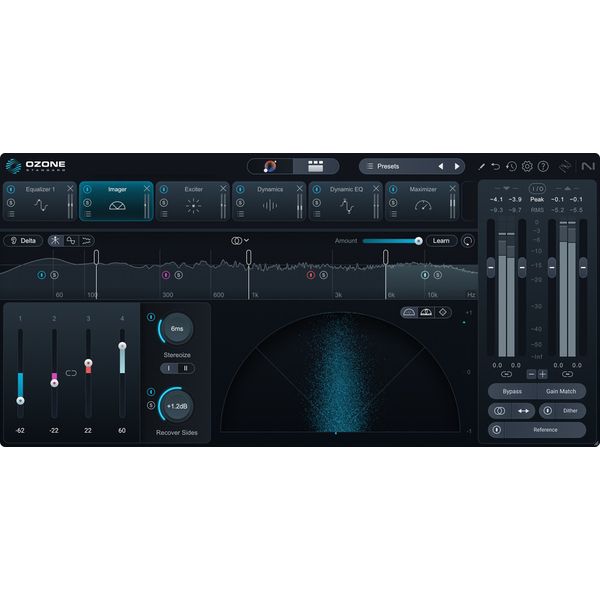Screen dimensions: 600x600
Task: Solo the Maximizer module
Action: [x=393, y=202]
